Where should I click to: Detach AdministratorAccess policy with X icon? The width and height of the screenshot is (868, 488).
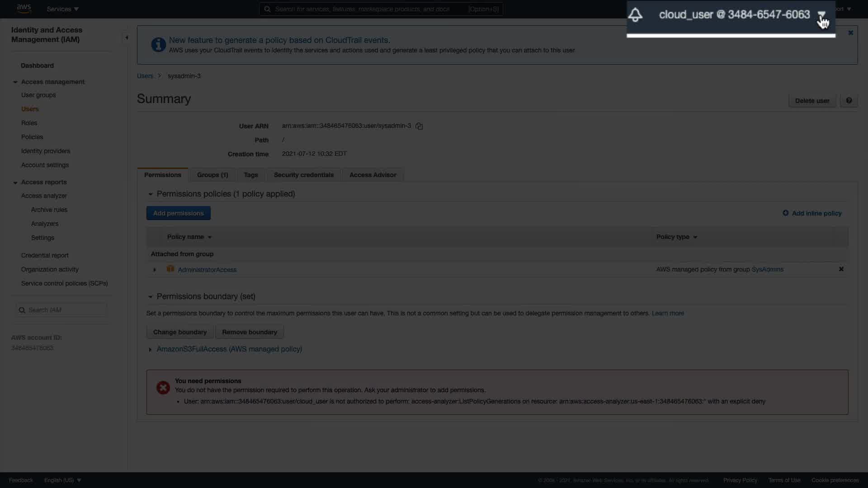[841, 269]
